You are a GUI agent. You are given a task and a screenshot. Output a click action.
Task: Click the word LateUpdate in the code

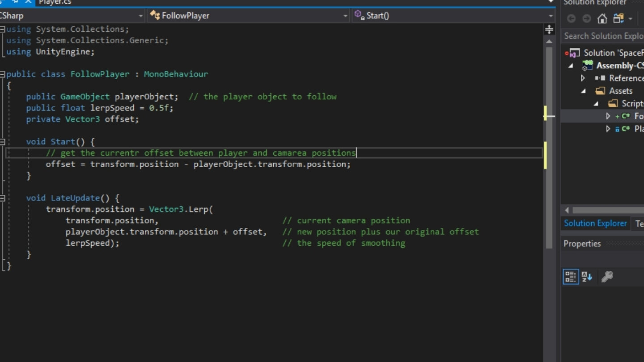(x=75, y=198)
